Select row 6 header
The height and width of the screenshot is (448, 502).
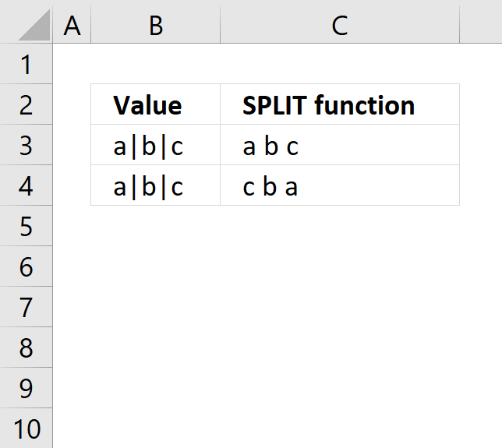27,266
